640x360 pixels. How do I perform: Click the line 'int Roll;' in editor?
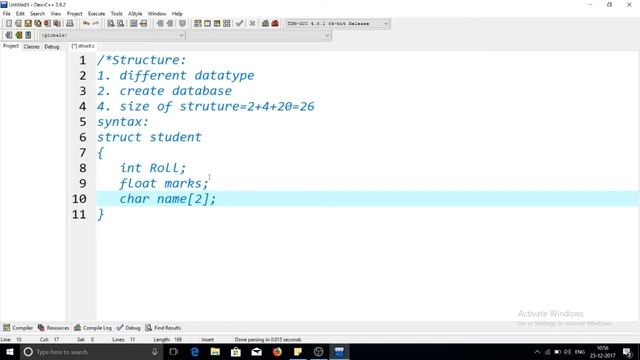click(x=153, y=168)
